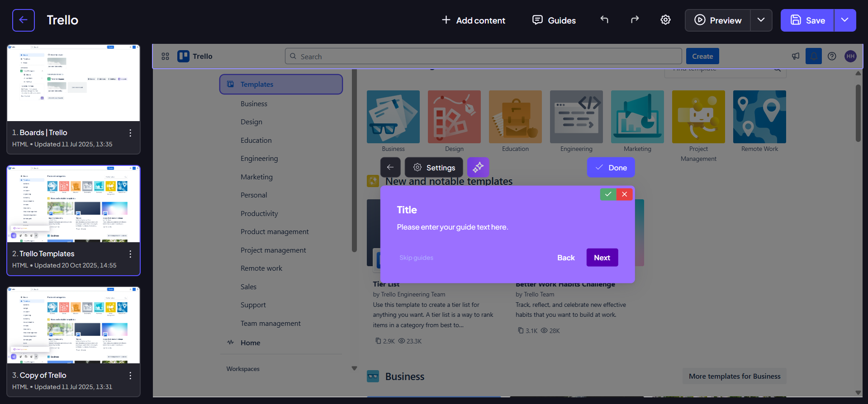Screen dimensions: 868x404
Task: Click the blue Create button
Action: click(702, 56)
